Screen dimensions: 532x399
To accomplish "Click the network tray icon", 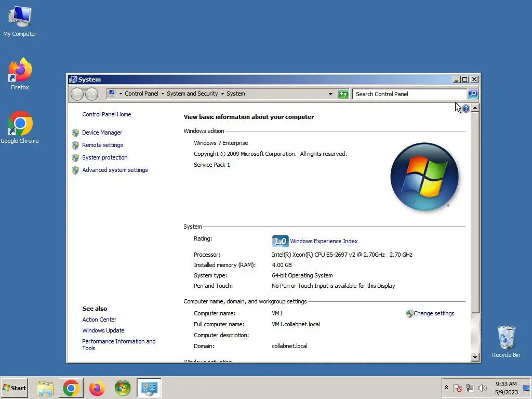I will tap(470, 388).
